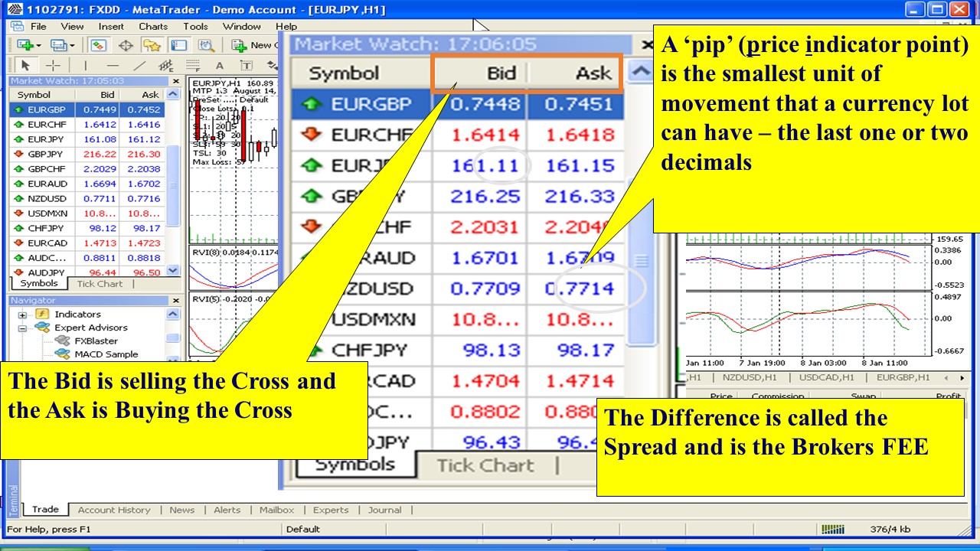Select EURGBP row in left Market Watch
The image size is (980, 551).
pos(87,109)
